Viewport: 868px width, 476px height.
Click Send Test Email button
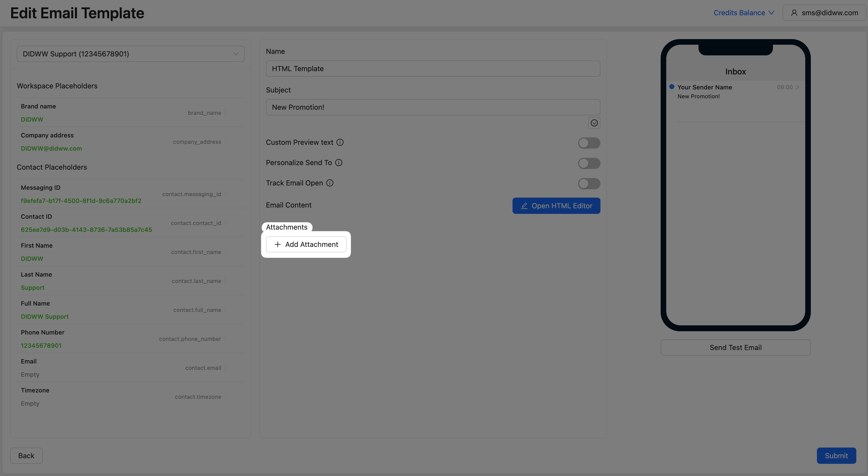735,347
